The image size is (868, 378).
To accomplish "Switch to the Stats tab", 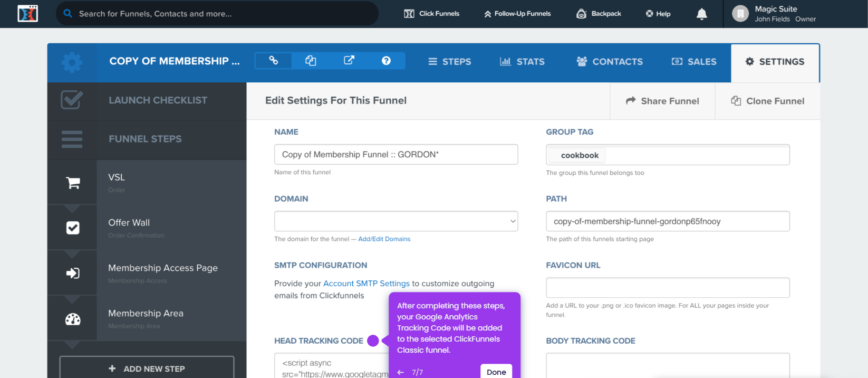I will click(522, 62).
